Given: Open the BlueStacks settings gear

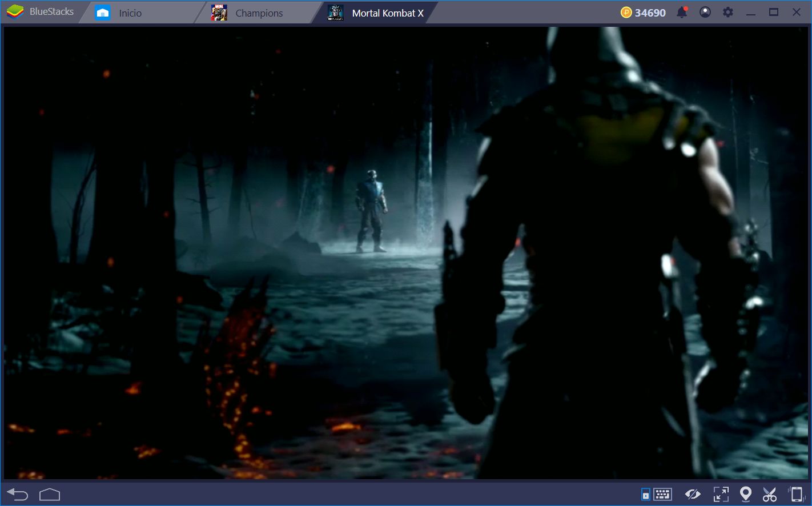Looking at the screenshot, I should point(728,12).
